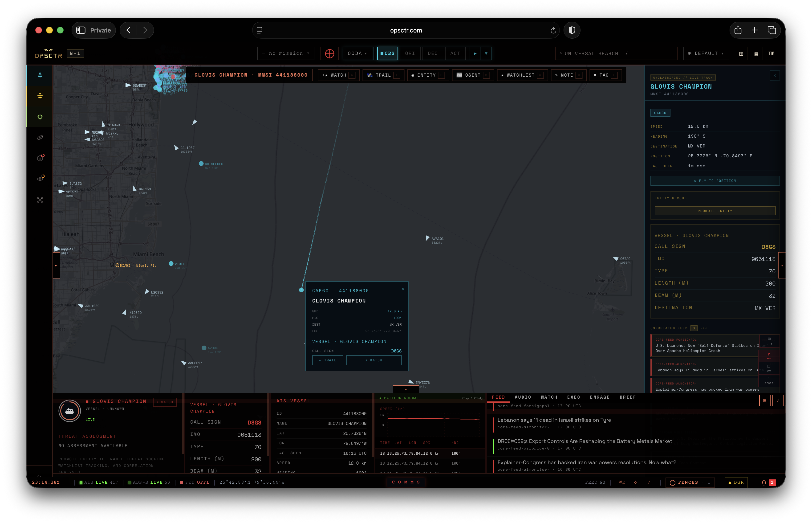This screenshot has height=523, width=812.
Task: Toggle the yellow aircraft layer icon
Action: [x=40, y=96]
